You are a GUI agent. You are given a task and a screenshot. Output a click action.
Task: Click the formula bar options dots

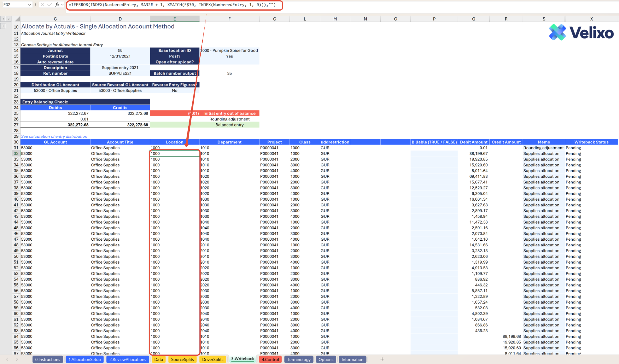point(36,5)
